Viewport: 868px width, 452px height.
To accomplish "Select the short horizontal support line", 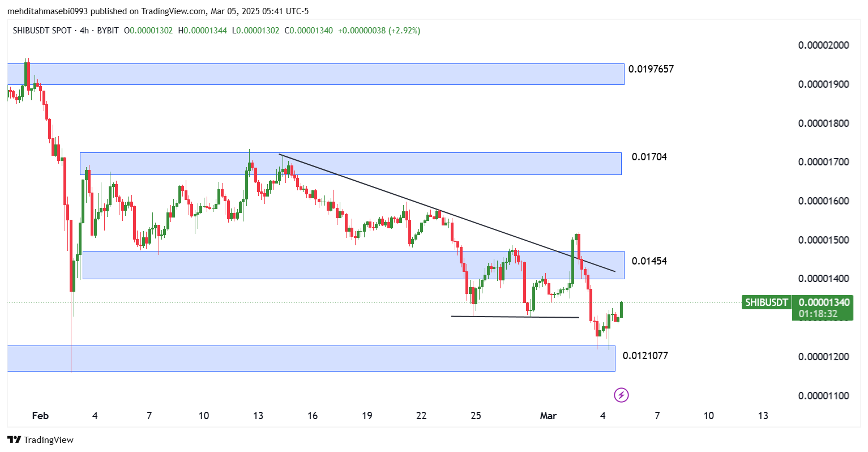I will (515, 317).
